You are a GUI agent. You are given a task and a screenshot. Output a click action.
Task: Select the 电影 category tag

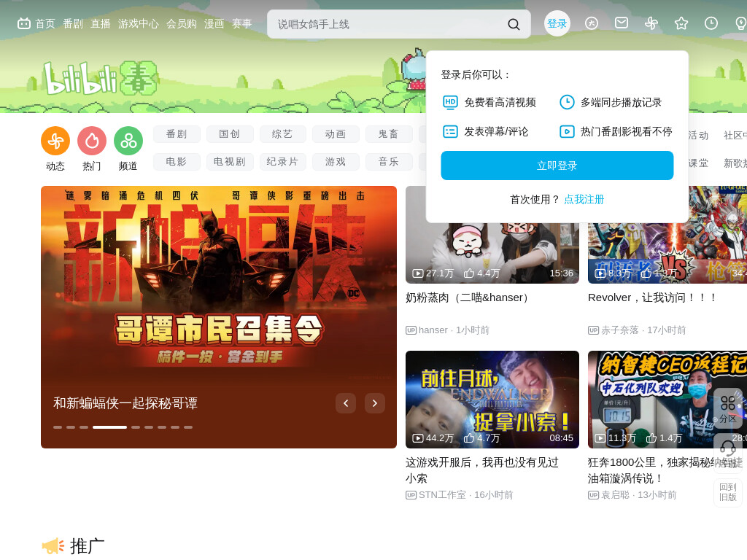pos(177,162)
